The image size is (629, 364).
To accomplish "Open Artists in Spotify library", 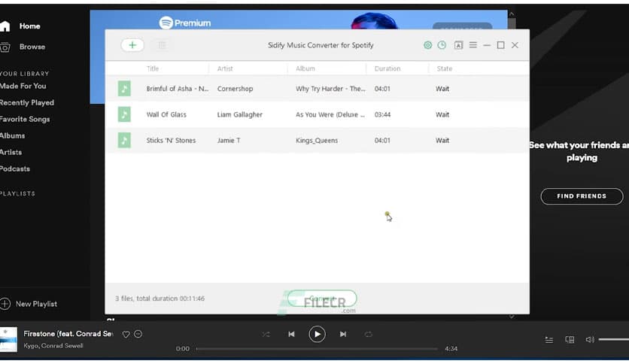I will [x=11, y=153].
